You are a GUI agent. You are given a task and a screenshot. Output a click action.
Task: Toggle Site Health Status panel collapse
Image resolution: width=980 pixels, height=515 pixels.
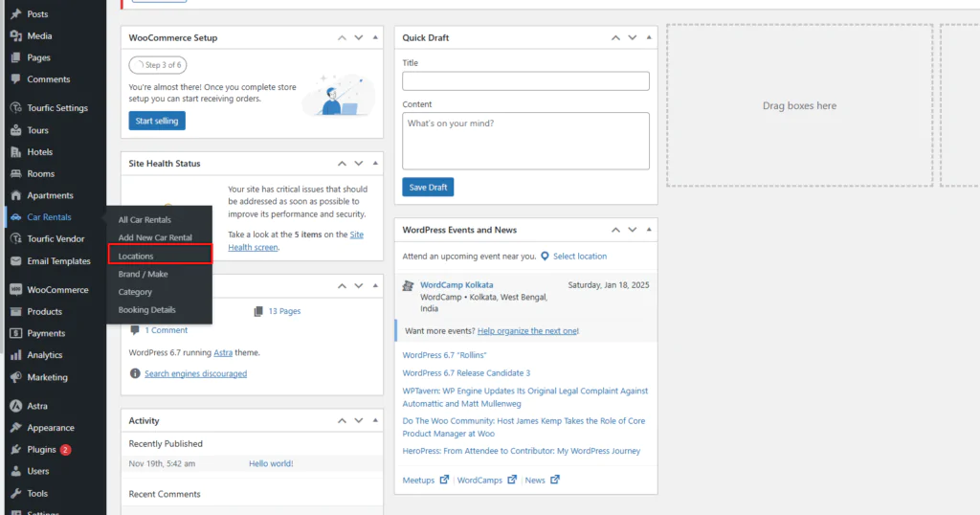[x=375, y=163]
